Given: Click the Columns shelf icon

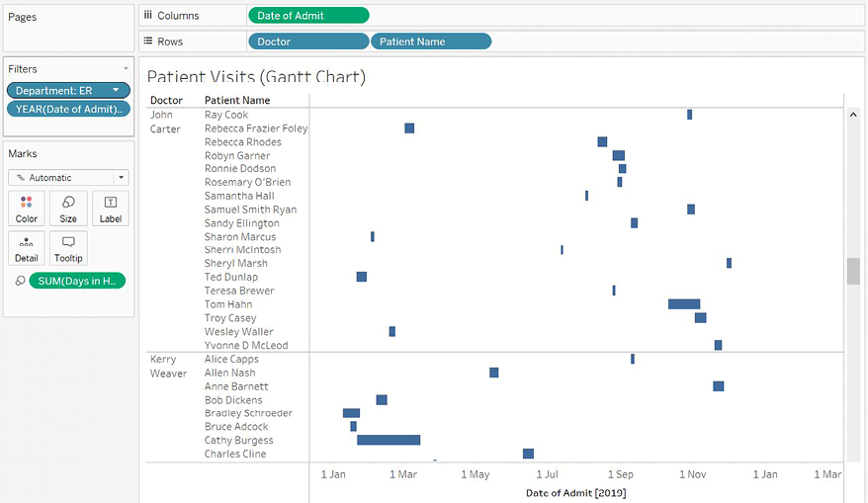Looking at the screenshot, I should pos(148,16).
